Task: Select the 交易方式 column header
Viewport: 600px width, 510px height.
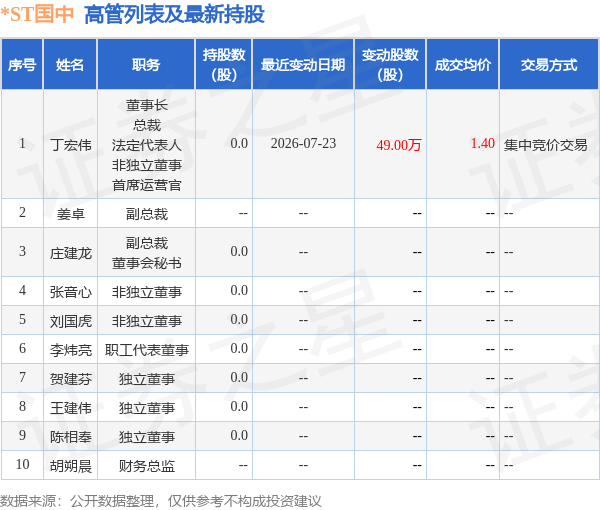Action: pos(549,65)
